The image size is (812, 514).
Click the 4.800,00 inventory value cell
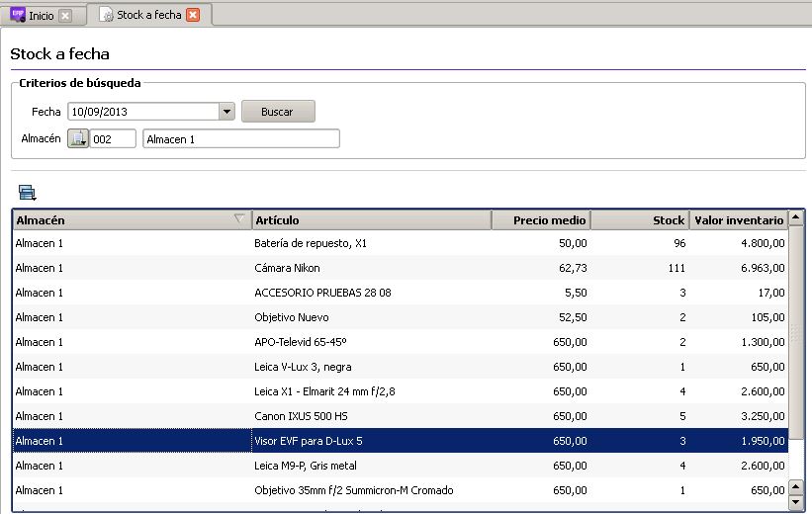(739, 243)
